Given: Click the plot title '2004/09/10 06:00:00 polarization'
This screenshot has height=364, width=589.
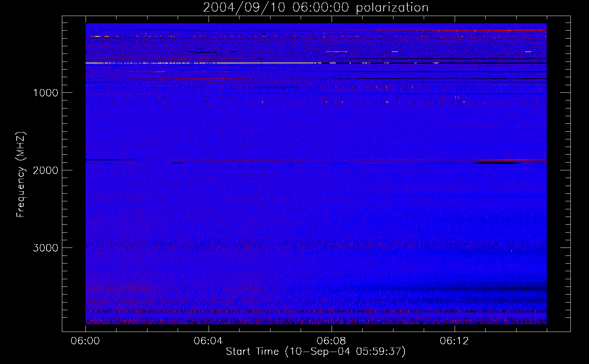Looking at the screenshot, I should coord(316,8).
